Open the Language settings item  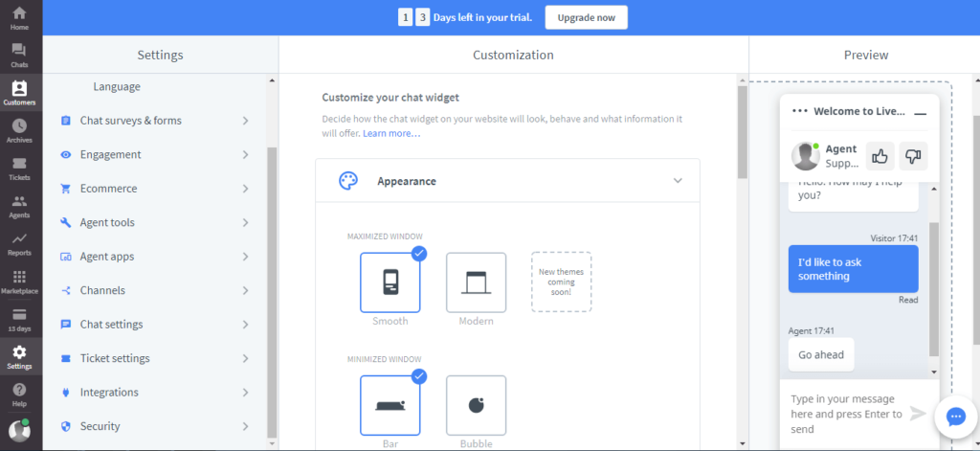[x=117, y=87]
